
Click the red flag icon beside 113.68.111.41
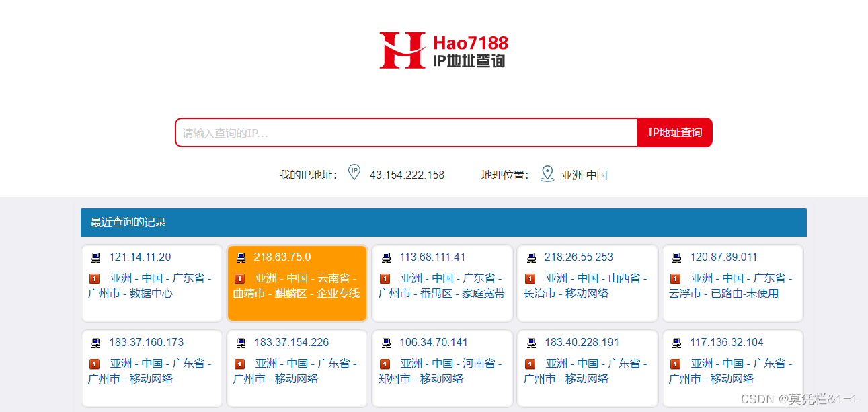[x=385, y=278]
